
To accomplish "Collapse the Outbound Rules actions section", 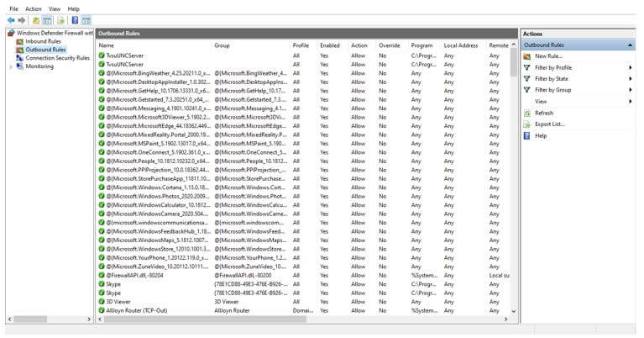I will (630, 45).
